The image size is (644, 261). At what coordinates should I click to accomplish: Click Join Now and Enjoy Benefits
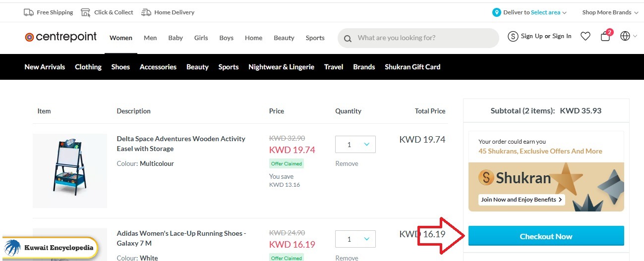coord(522,200)
